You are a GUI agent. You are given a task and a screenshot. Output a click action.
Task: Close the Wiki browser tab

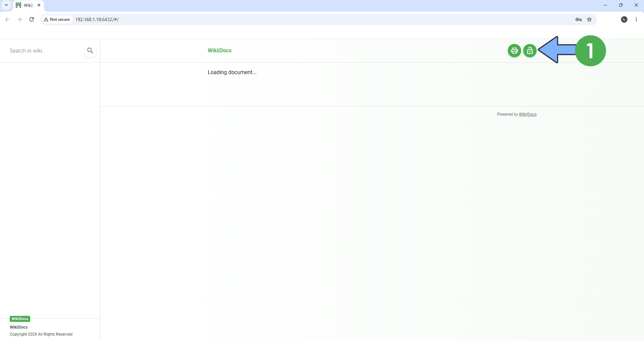point(39,5)
